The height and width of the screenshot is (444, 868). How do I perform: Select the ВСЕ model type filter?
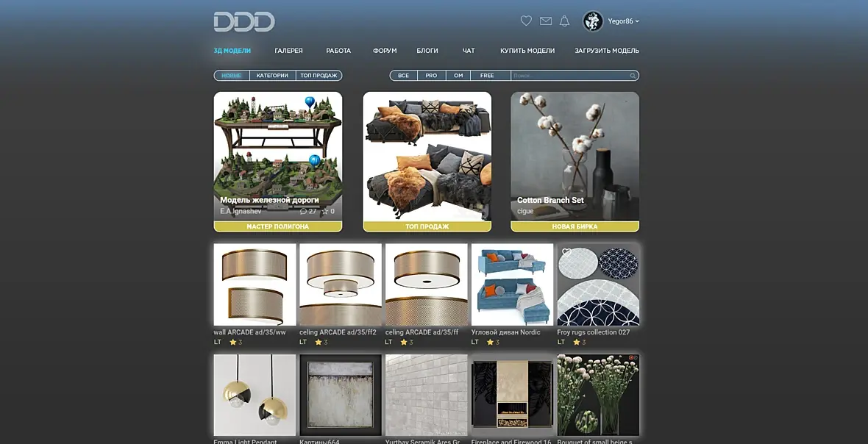point(404,76)
